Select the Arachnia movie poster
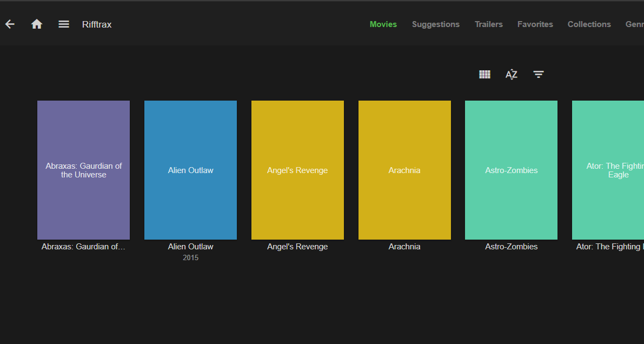 pyautogui.click(x=404, y=170)
